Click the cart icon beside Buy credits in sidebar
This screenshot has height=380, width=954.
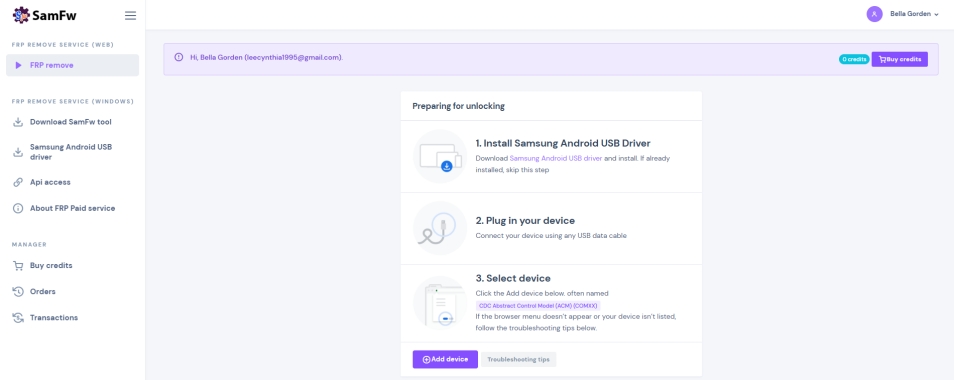point(18,266)
